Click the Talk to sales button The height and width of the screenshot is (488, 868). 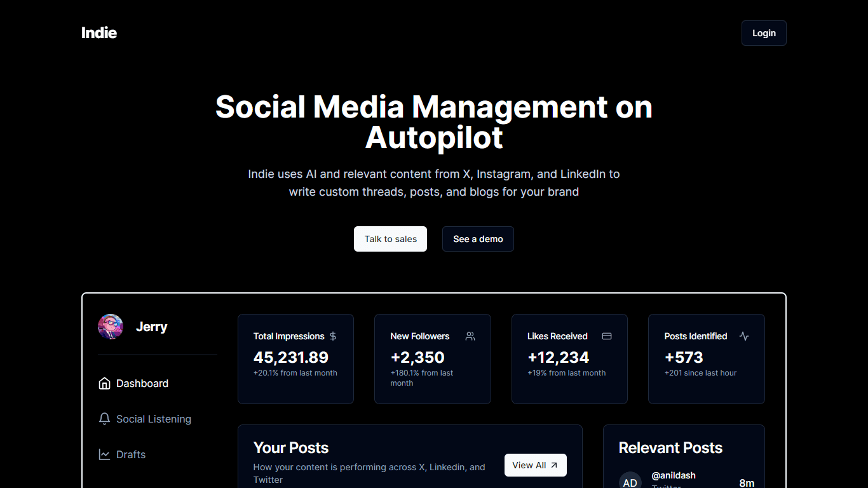point(390,239)
